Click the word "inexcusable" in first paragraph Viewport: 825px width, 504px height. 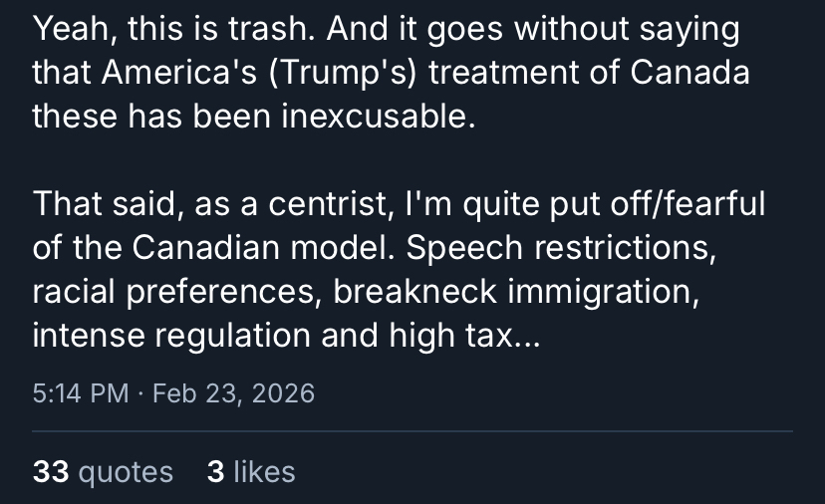[x=373, y=117]
